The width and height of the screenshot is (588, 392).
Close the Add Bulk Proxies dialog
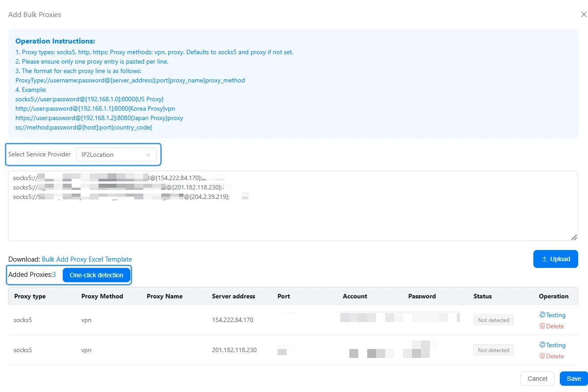[x=584, y=14]
